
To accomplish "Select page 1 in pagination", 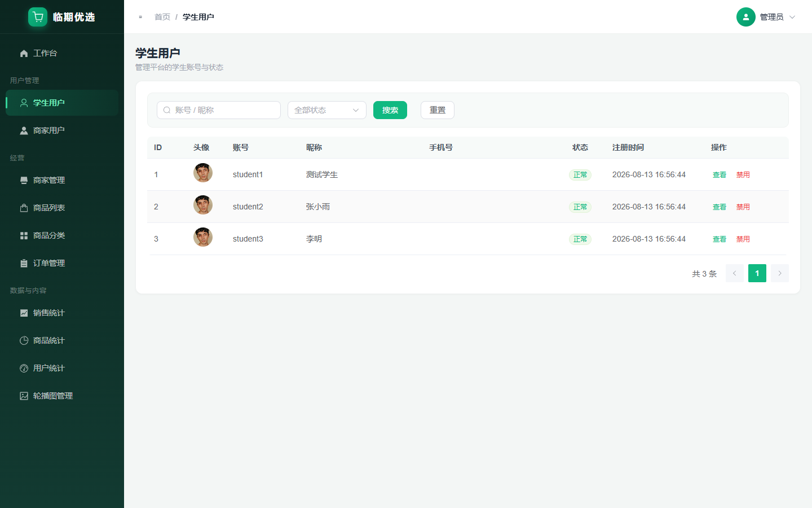I will click(x=757, y=273).
